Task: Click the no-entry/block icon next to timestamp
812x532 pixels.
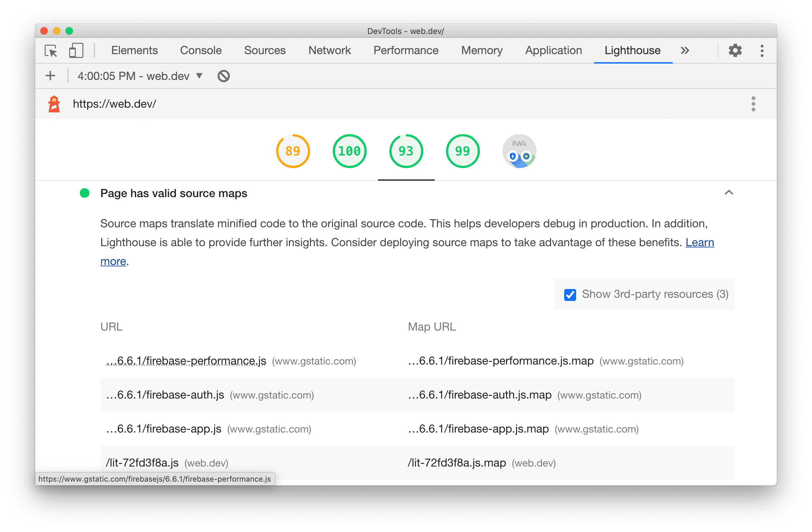Action: click(x=224, y=76)
